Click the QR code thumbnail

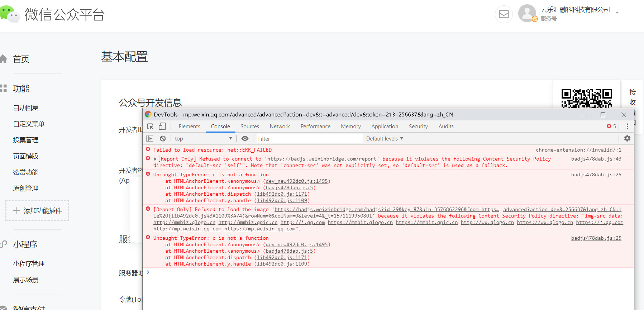(587, 98)
